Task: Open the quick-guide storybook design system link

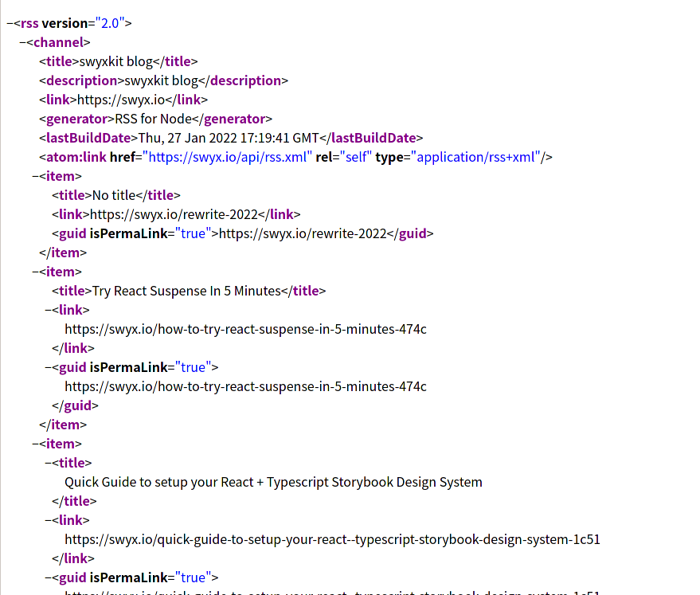Action: [332, 538]
